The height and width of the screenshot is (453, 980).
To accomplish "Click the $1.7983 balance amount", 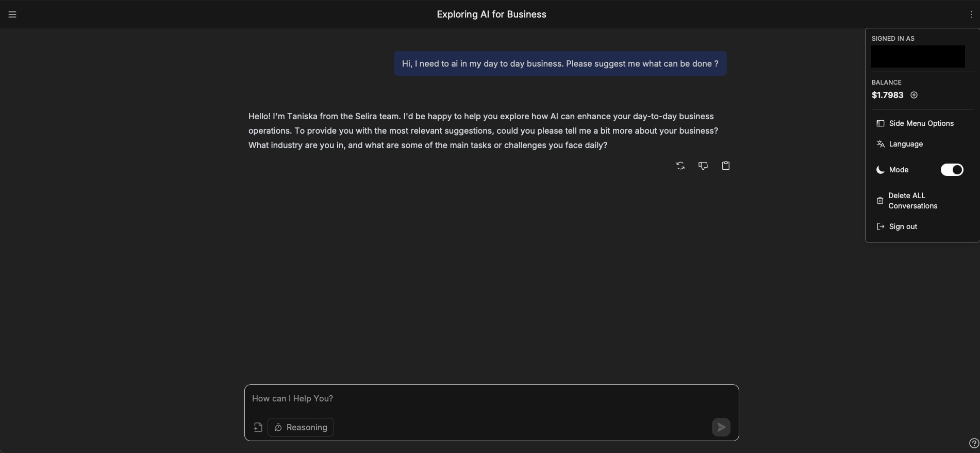I will click(x=887, y=95).
